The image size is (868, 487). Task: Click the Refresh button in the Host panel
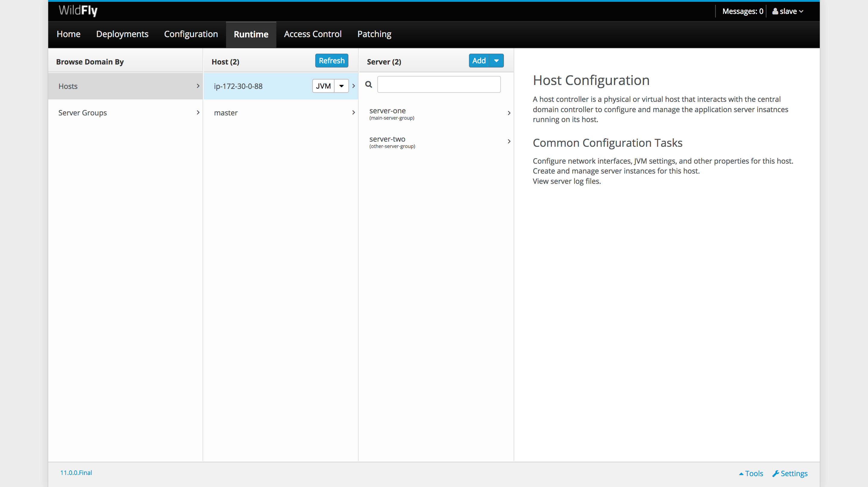coord(331,60)
